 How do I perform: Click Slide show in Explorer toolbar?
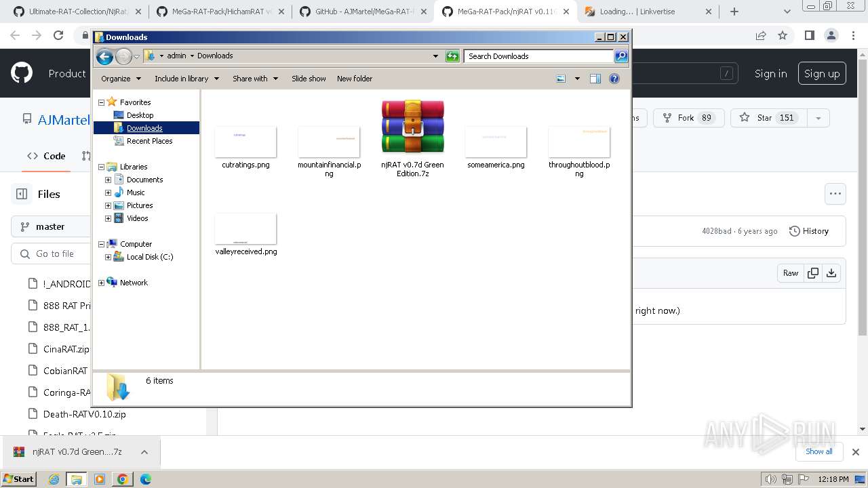[309, 79]
